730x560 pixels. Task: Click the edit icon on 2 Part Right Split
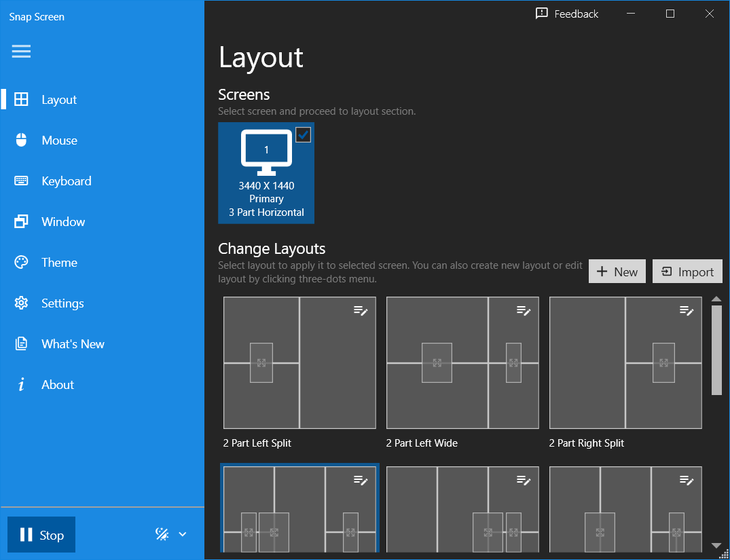click(687, 311)
